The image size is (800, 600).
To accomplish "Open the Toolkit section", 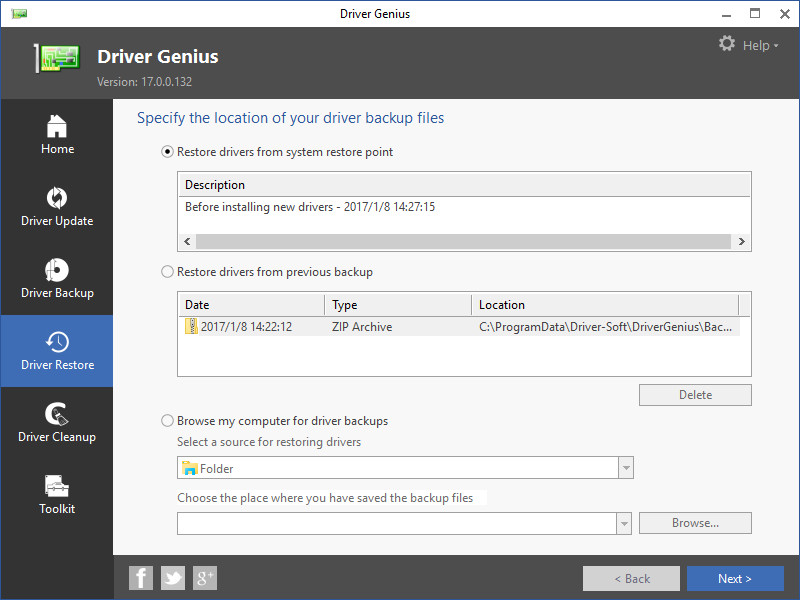I will tap(57, 494).
